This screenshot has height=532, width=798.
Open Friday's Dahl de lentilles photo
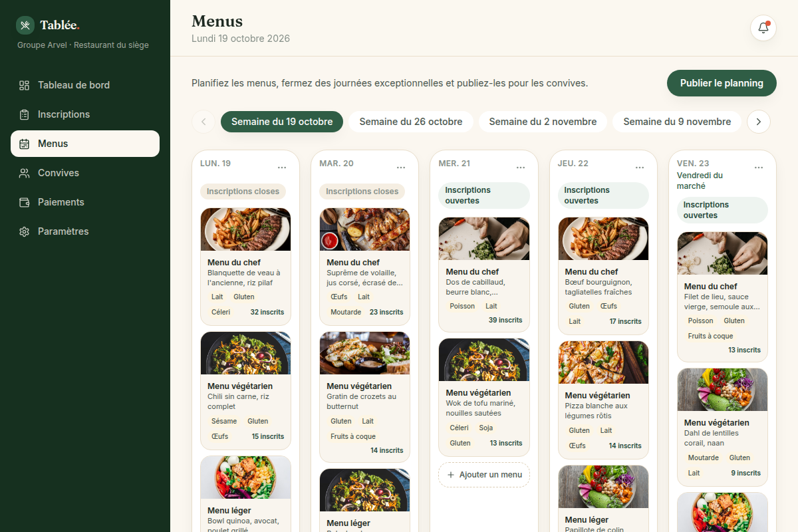pyautogui.click(x=722, y=390)
